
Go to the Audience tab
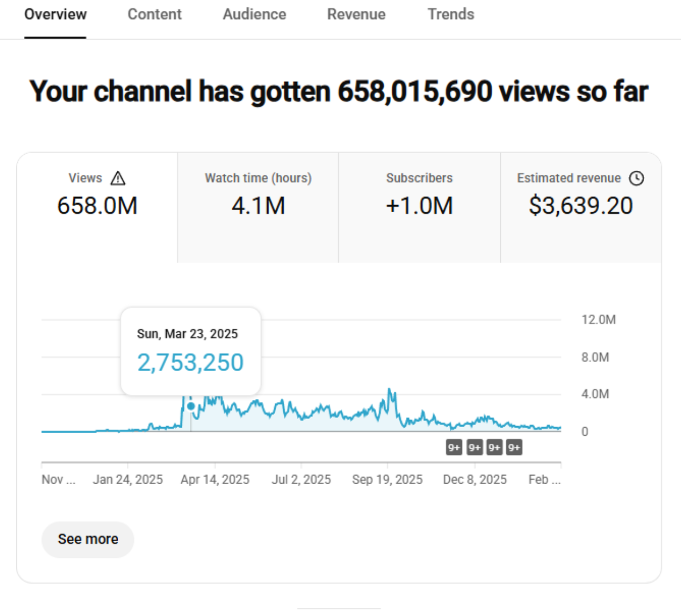tap(254, 15)
